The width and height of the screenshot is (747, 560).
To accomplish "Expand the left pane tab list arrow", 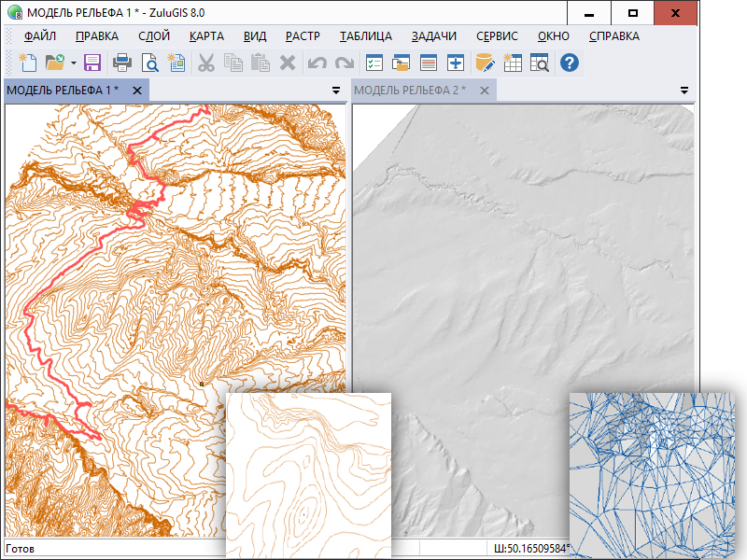I will (x=336, y=91).
